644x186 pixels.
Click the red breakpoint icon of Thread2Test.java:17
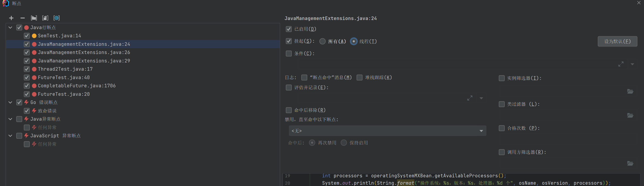pyautogui.click(x=34, y=69)
